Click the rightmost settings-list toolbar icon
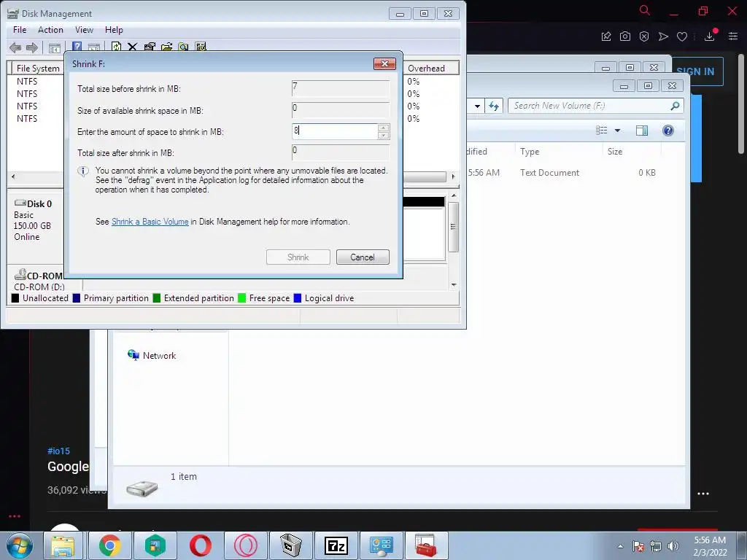Screen dimensions: 747x560 (x=201, y=47)
